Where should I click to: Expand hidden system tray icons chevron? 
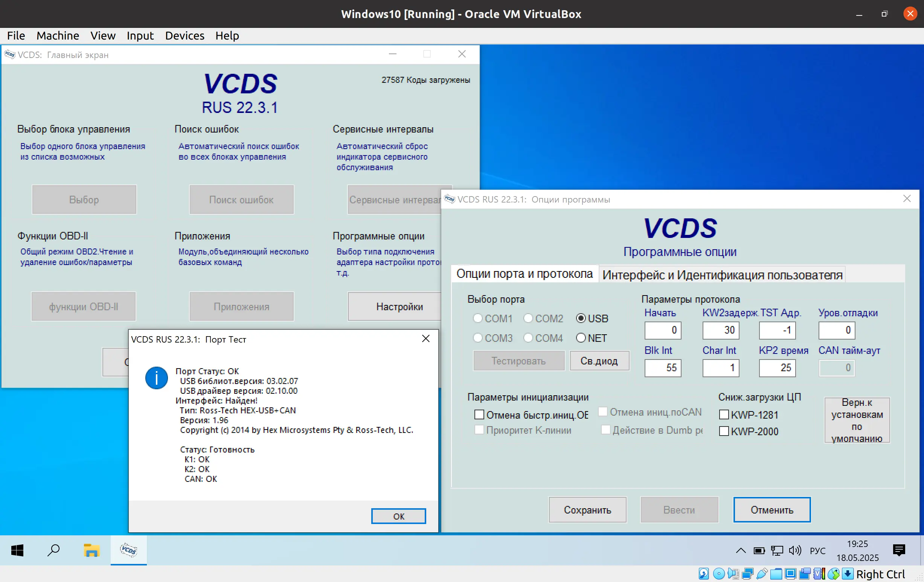[x=741, y=551]
